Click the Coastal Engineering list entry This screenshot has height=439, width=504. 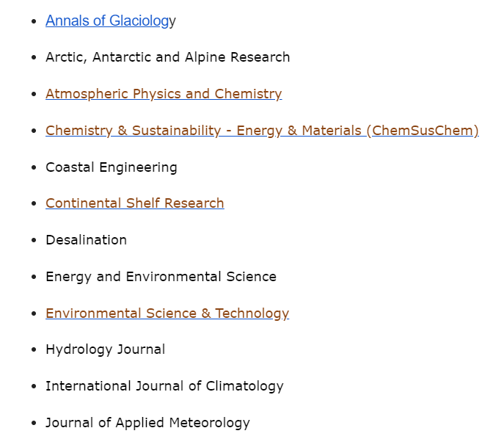pos(111,167)
